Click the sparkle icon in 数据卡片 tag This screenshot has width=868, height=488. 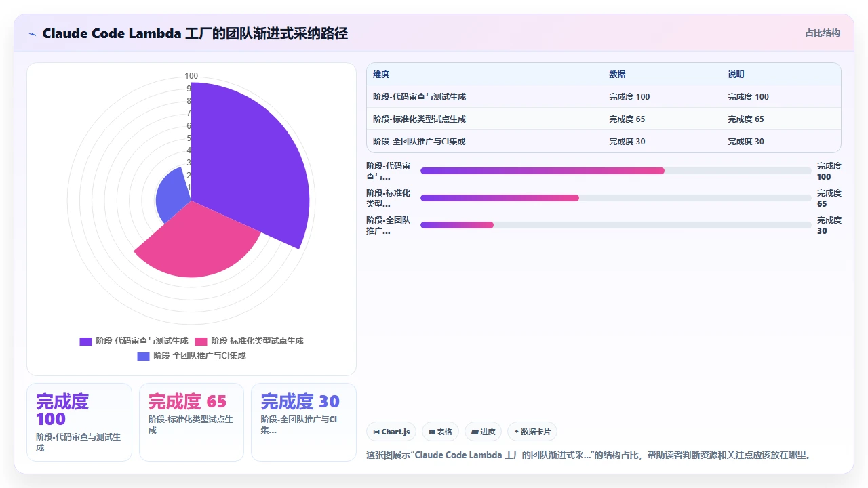coord(517,432)
